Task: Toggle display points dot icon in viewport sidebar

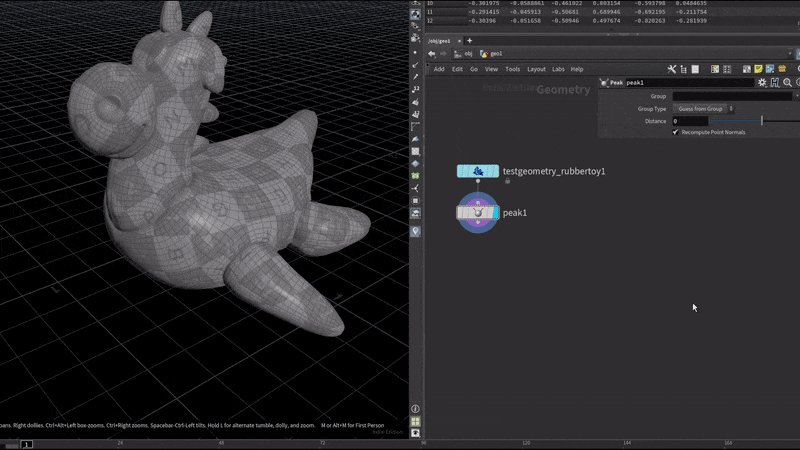Action: click(415, 52)
